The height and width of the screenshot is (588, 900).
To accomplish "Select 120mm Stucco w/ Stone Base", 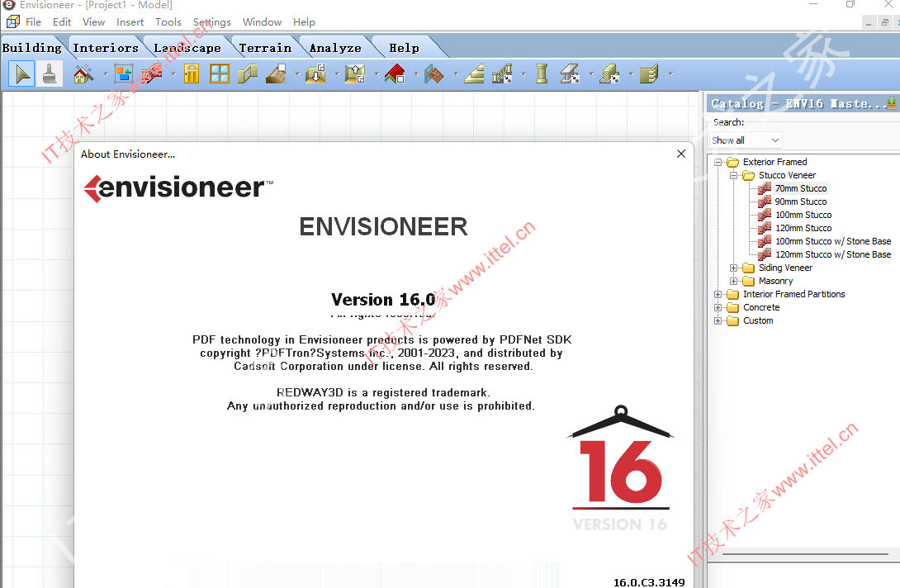I will click(x=833, y=254).
